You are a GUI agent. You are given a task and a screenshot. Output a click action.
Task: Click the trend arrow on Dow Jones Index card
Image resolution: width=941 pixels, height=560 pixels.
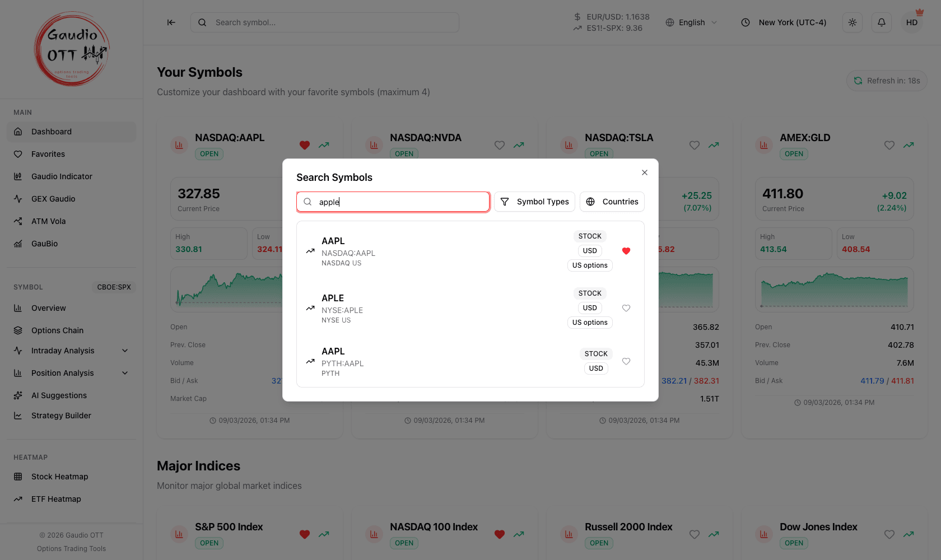coord(909,534)
